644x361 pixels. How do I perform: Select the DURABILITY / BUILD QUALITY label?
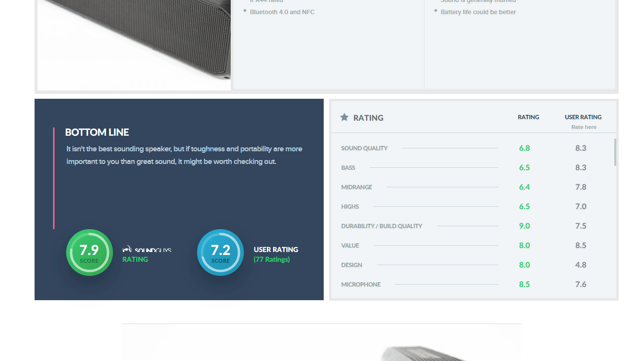point(382,226)
